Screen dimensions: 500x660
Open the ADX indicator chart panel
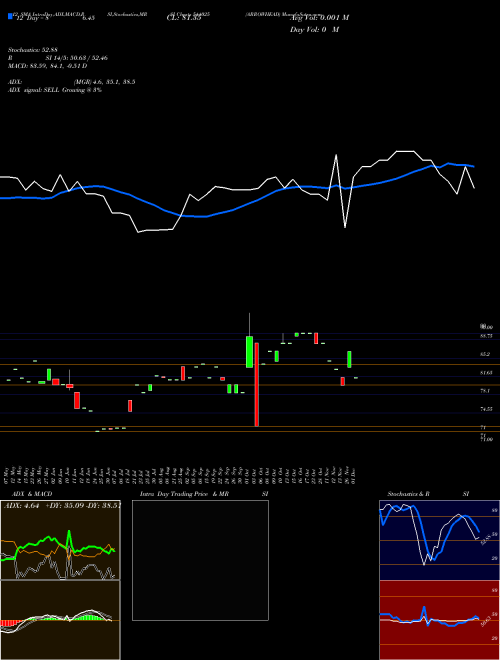pos(60,540)
